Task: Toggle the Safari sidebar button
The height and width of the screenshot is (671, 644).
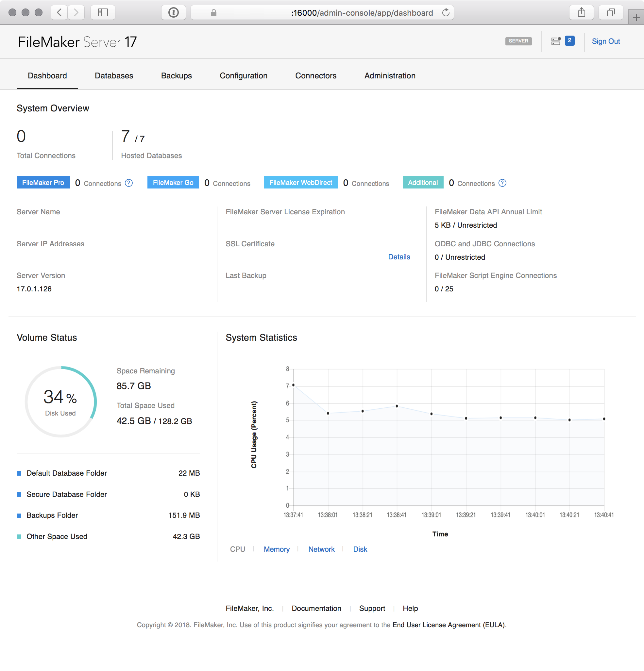Action: click(x=103, y=13)
